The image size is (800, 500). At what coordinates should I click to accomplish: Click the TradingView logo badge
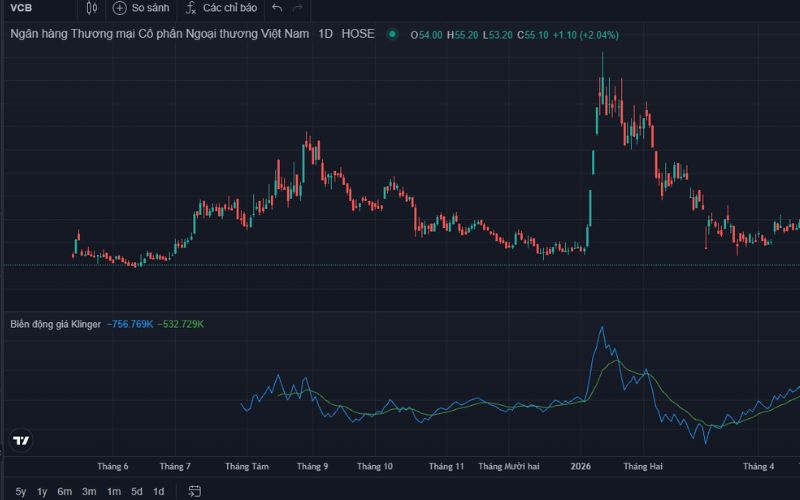(21, 440)
